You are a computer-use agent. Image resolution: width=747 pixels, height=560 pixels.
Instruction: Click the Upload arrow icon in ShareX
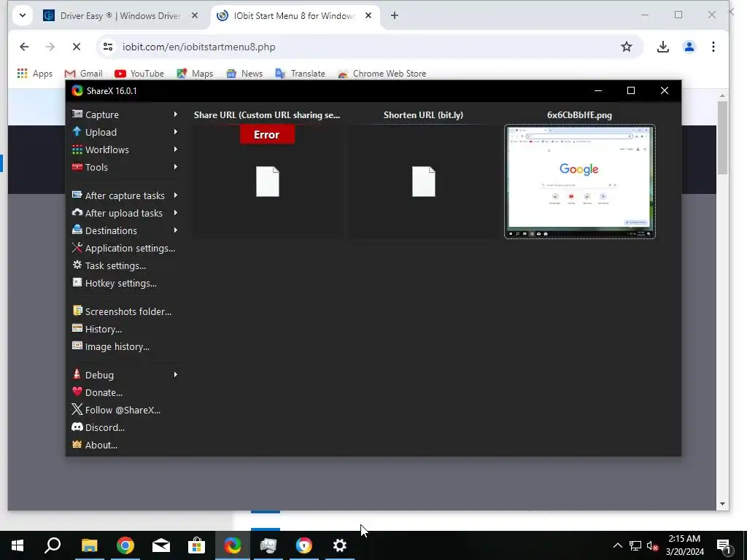[77, 132]
